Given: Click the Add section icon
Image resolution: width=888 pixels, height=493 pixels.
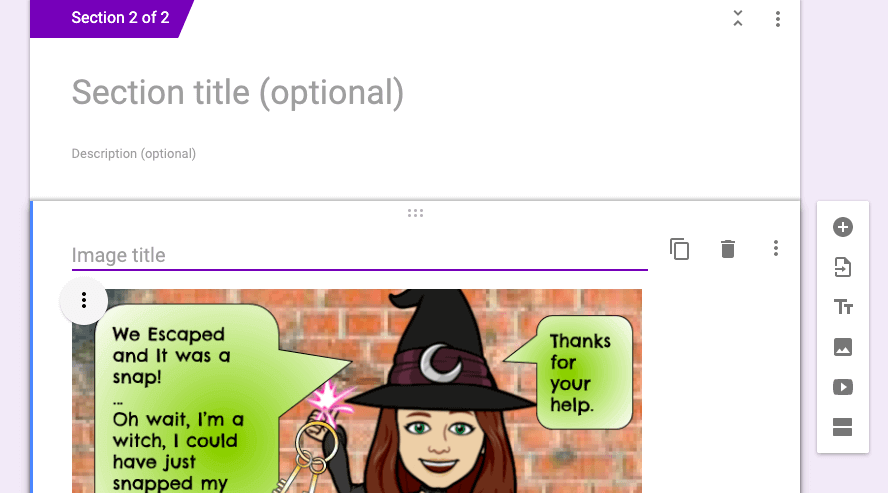Looking at the screenshot, I should pyautogui.click(x=843, y=427).
